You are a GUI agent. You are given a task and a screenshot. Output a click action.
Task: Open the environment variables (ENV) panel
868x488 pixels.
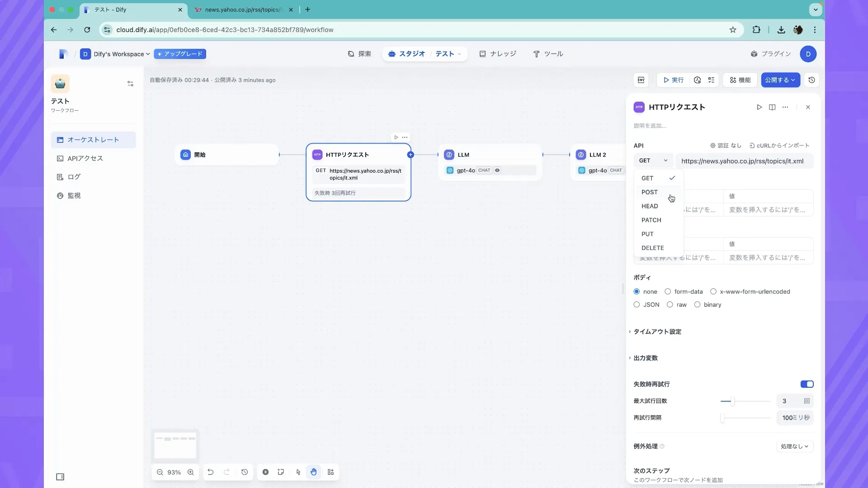[641, 80]
